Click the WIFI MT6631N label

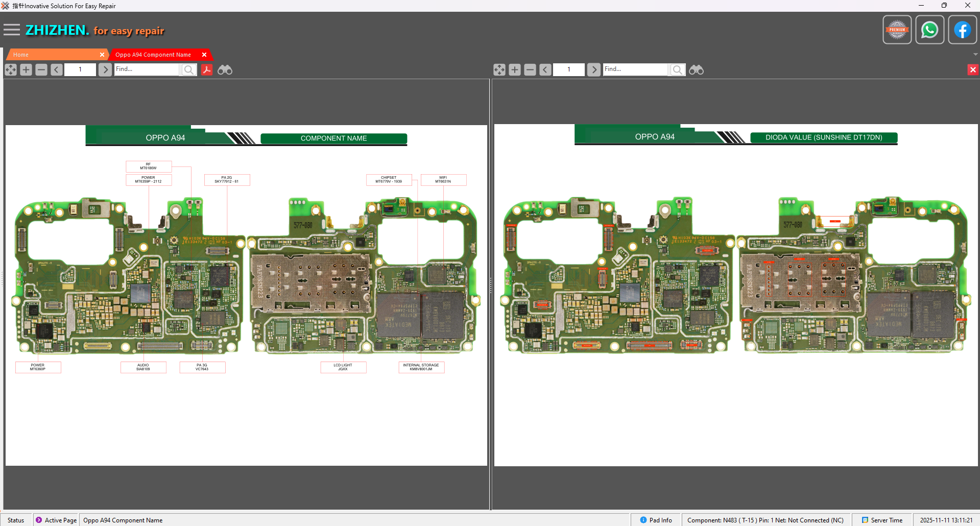pos(443,180)
